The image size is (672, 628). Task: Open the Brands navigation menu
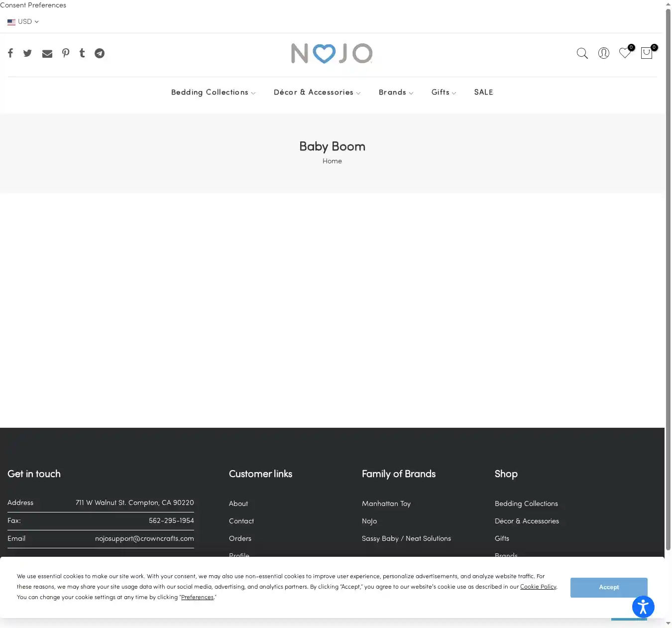pos(396,93)
